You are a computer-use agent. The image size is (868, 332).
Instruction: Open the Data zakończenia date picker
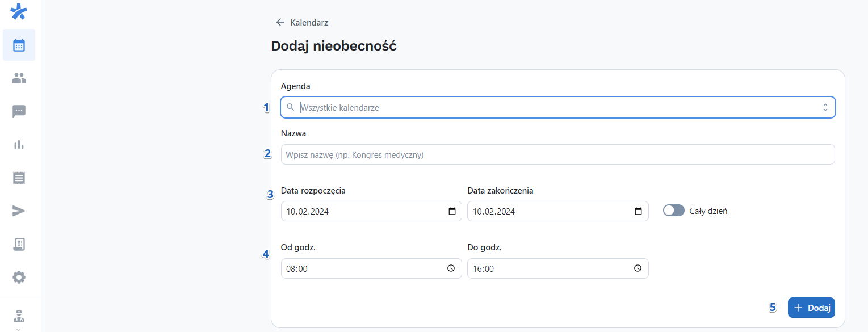coord(638,211)
